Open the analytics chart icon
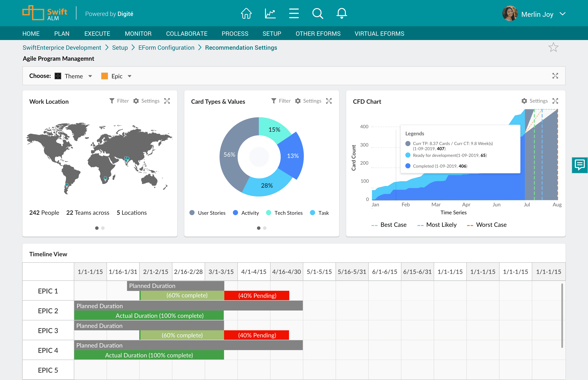Screen dimensions: 588x380 point(270,14)
